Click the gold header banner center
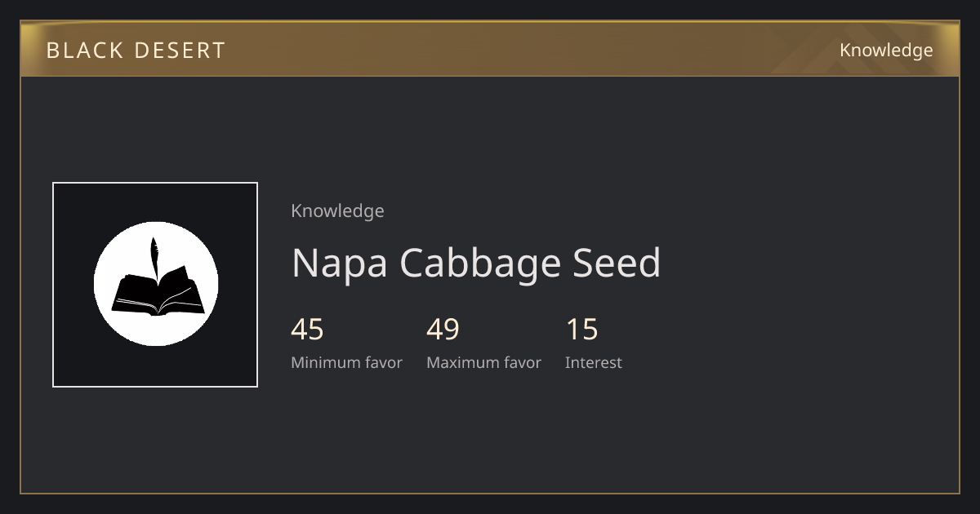This screenshot has height=514, width=980. 490,49
